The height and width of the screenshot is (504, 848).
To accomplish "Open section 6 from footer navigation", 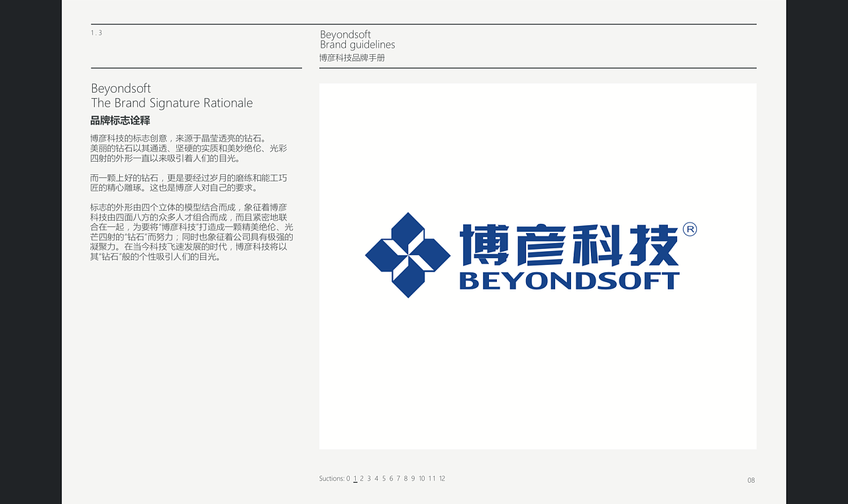I will [x=391, y=478].
